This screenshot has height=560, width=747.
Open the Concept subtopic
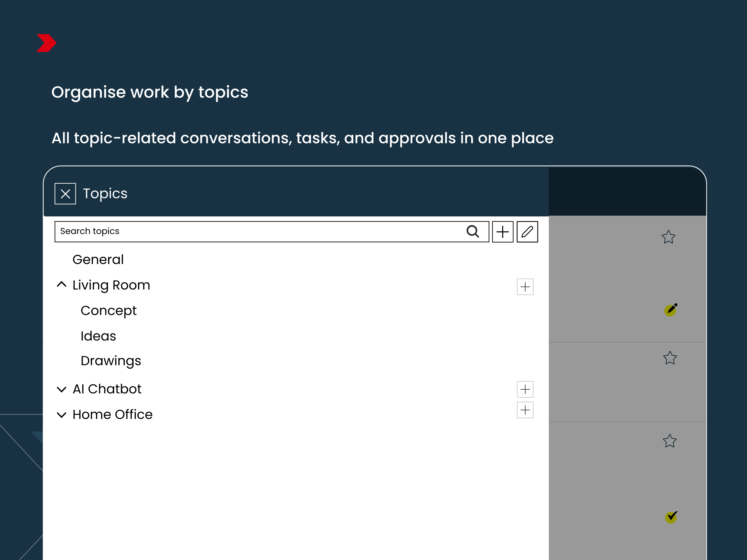[x=108, y=311]
